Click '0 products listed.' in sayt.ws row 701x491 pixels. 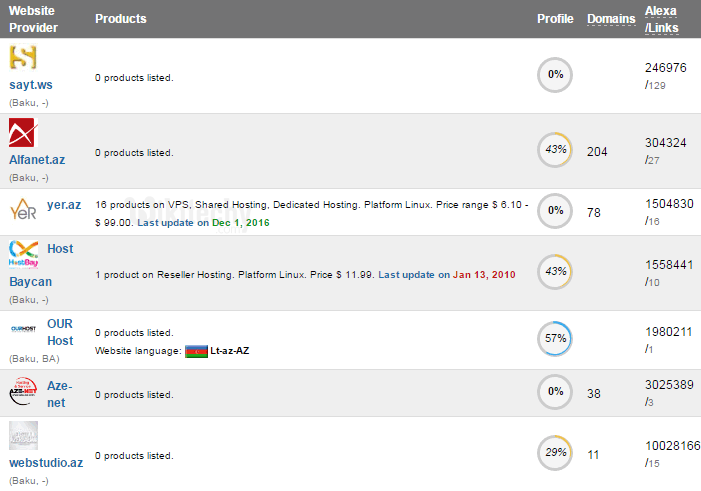pos(134,78)
